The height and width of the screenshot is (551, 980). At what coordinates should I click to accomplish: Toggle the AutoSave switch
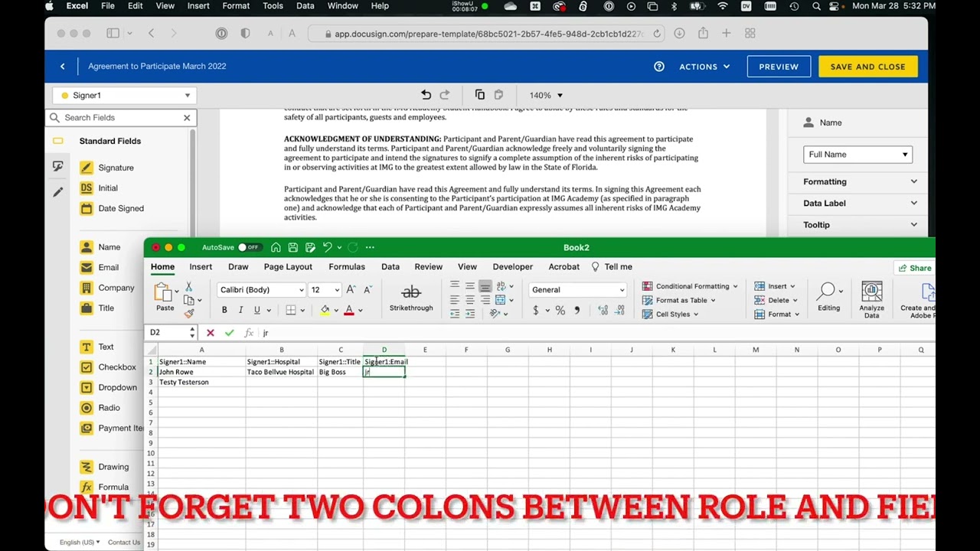click(247, 247)
